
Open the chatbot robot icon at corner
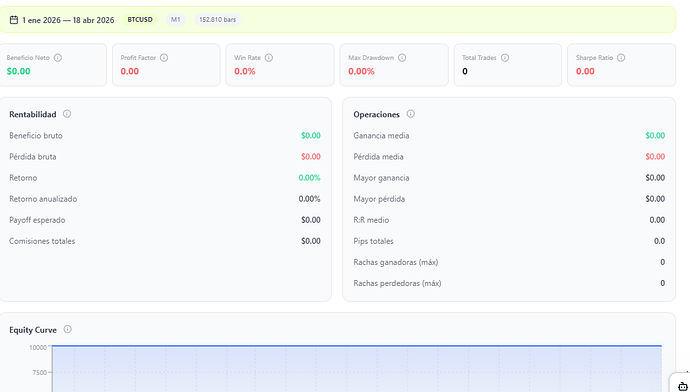click(682, 386)
